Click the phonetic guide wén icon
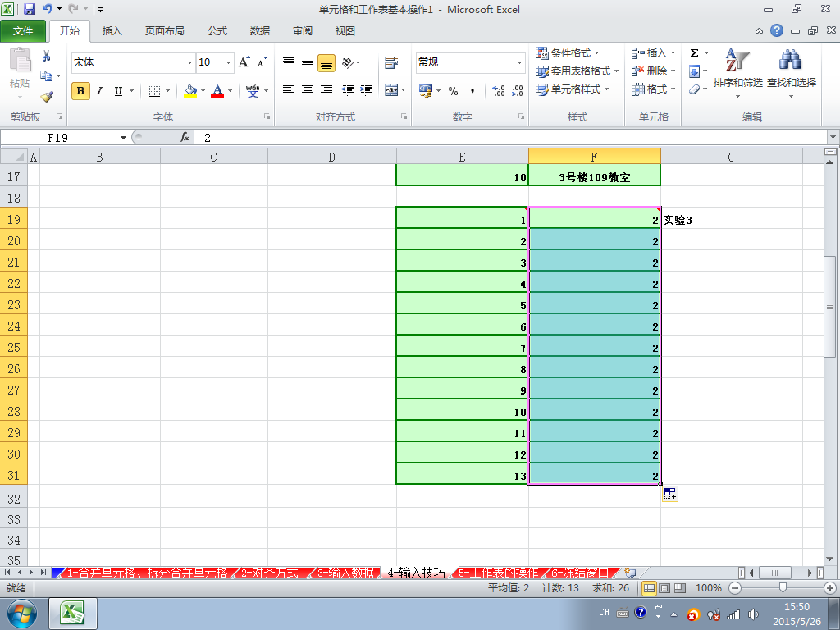 point(253,91)
